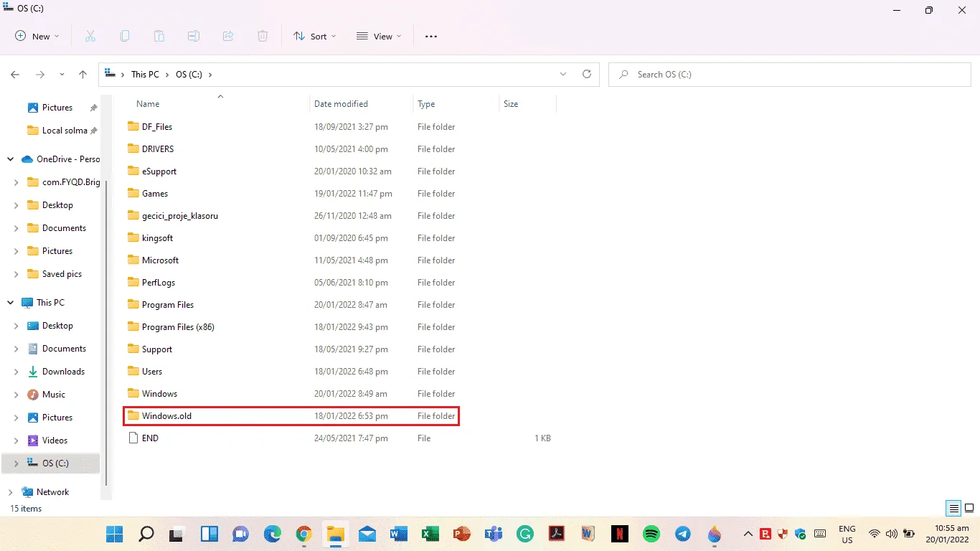The image size is (980, 551).
Task: Select the Users folder name
Action: coord(152,372)
